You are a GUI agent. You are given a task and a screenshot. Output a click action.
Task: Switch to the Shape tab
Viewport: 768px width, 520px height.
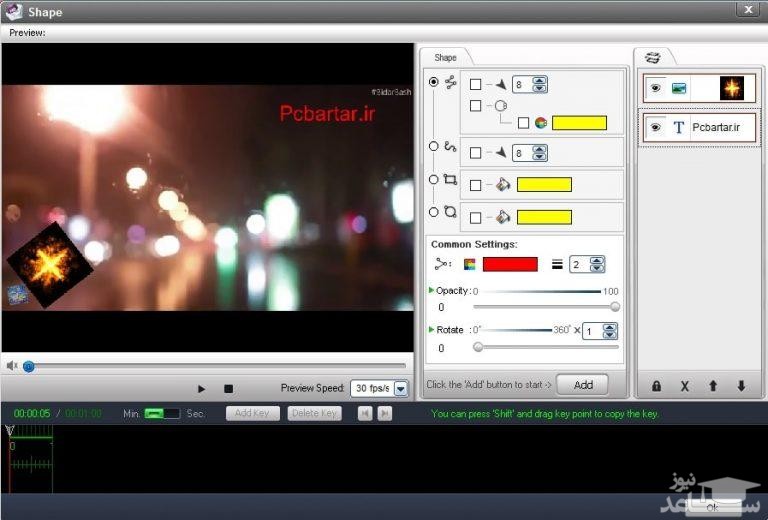[x=445, y=58]
